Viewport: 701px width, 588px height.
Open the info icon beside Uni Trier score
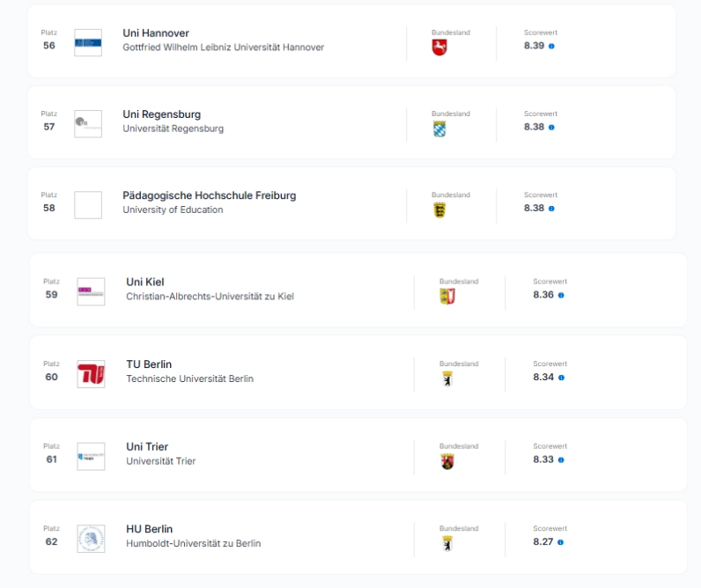[x=561, y=459]
